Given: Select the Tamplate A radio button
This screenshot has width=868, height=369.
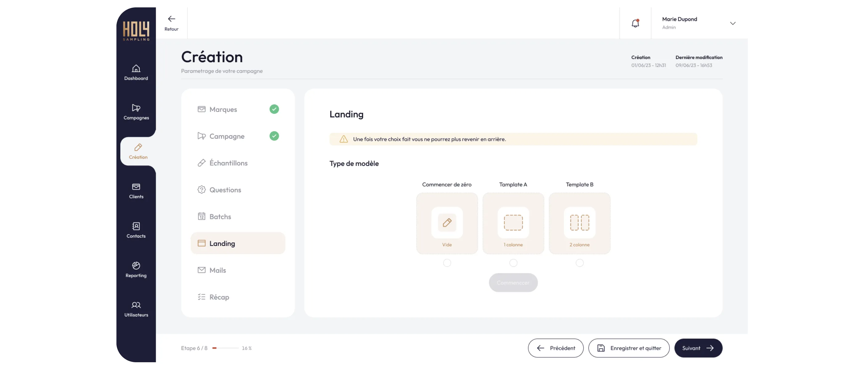Looking at the screenshot, I should click(x=513, y=263).
